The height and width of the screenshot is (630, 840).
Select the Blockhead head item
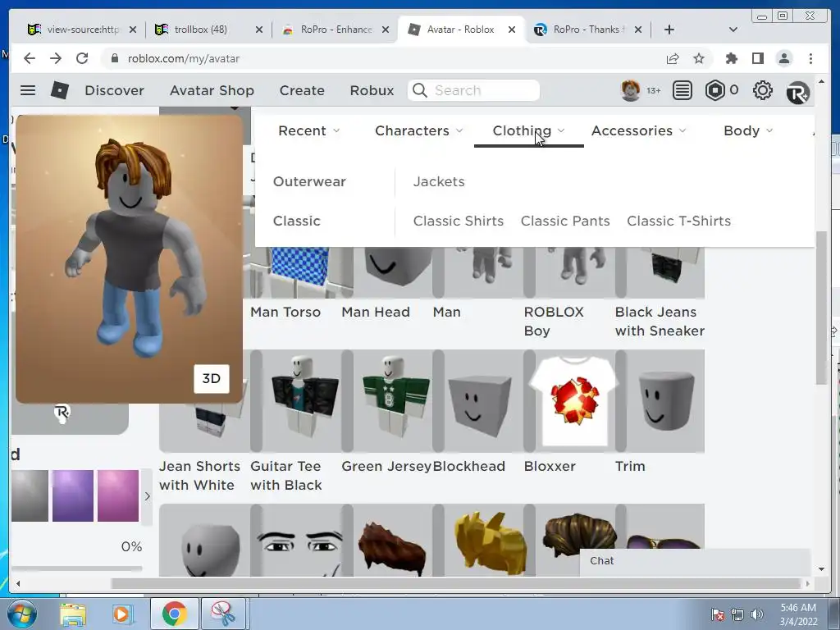pyautogui.click(x=478, y=402)
